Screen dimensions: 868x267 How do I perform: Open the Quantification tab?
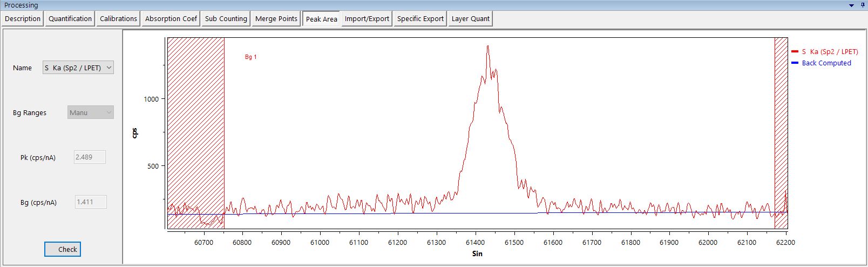point(70,19)
